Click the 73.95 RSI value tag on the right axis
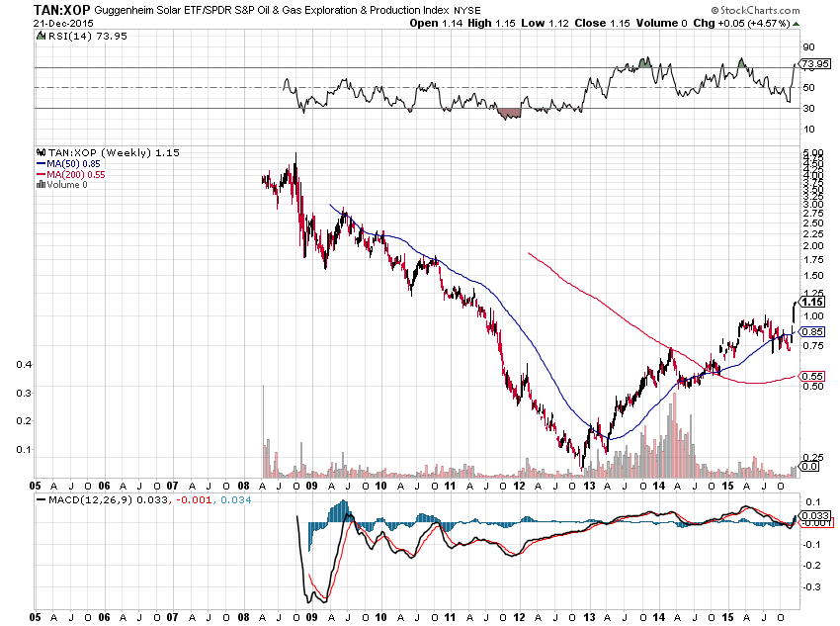This screenshot has height=626, width=840. pos(815,63)
